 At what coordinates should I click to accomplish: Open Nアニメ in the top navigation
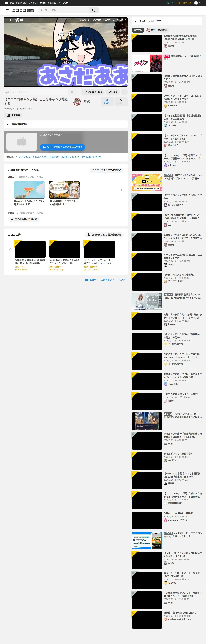[57, 3]
